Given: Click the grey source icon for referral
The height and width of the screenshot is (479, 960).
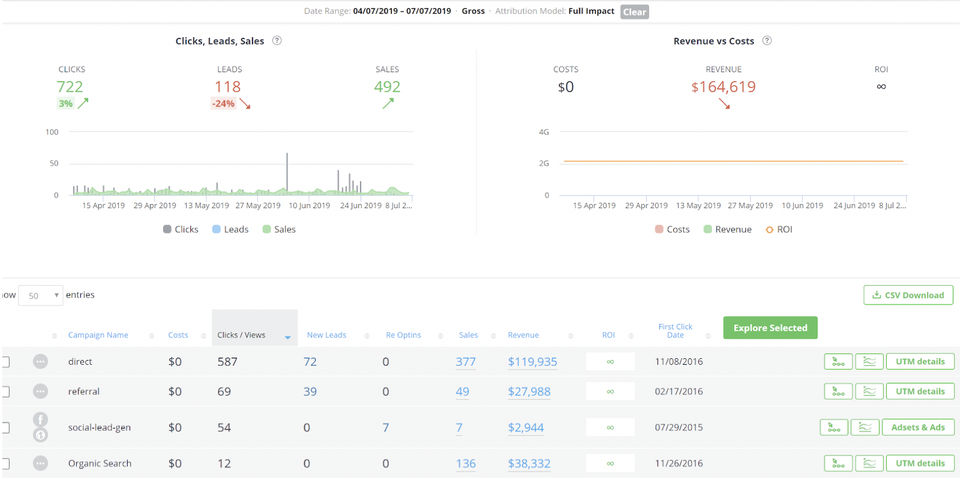Looking at the screenshot, I should 40,391.
